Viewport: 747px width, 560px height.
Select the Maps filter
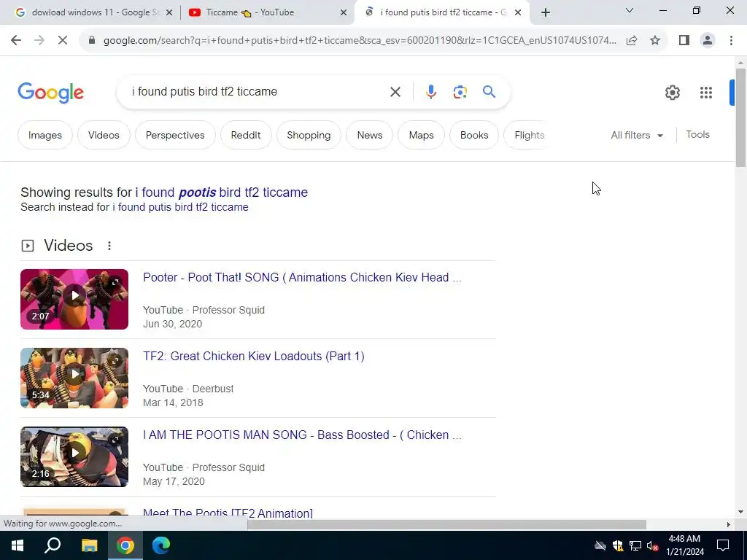coord(421,135)
